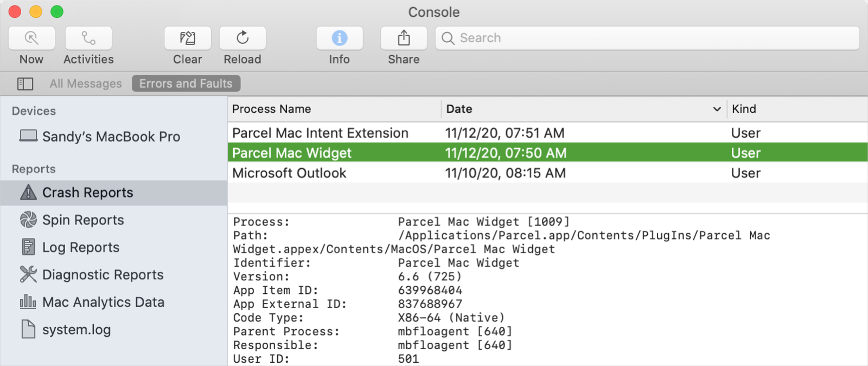Toggle the sidebar visibility icon
Image resolution: width=868 pixels, height=366 pixels.
[x=25, y=84]
